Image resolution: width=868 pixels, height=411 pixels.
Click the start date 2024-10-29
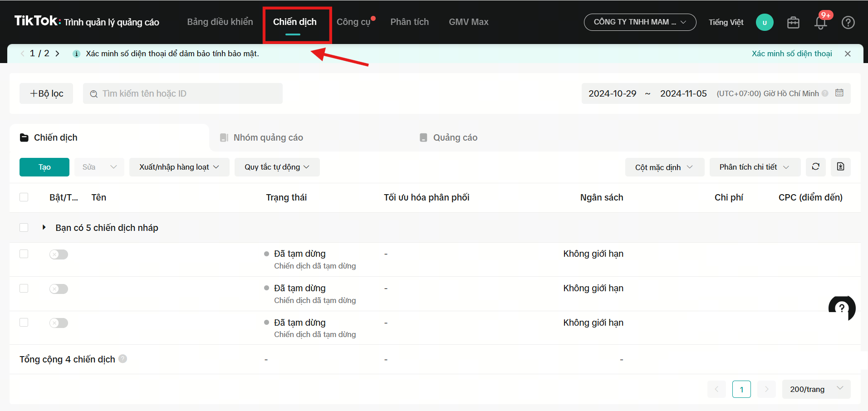point(613,93)
